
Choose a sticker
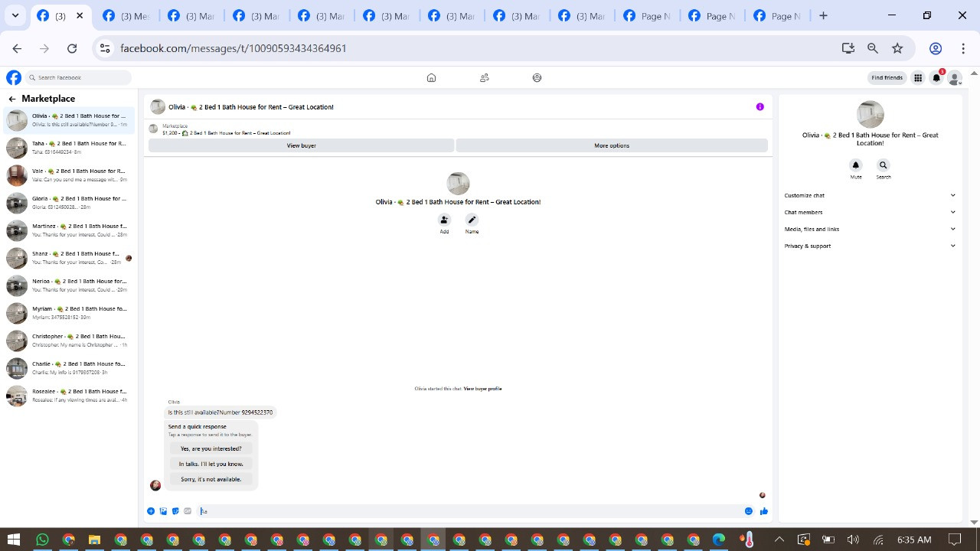[175, 511]
